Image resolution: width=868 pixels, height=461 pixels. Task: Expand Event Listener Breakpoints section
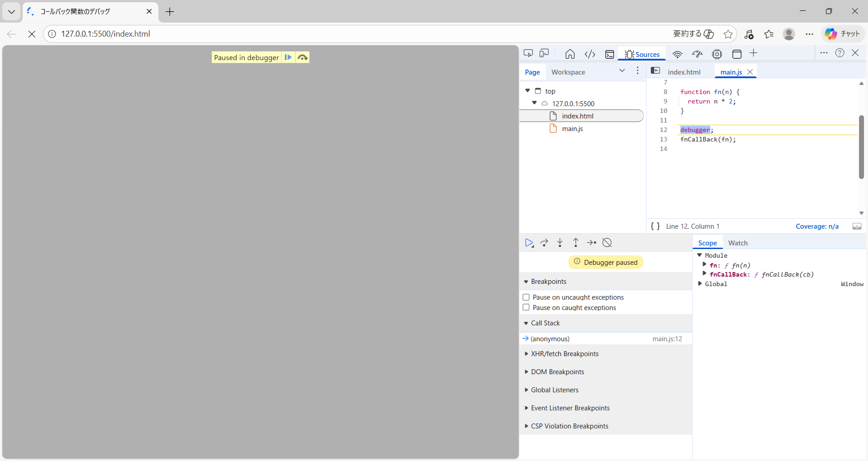click(x=570, y=408)
